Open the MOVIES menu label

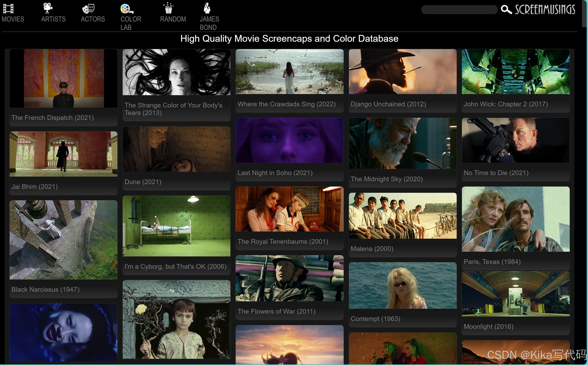click(13, 19)
